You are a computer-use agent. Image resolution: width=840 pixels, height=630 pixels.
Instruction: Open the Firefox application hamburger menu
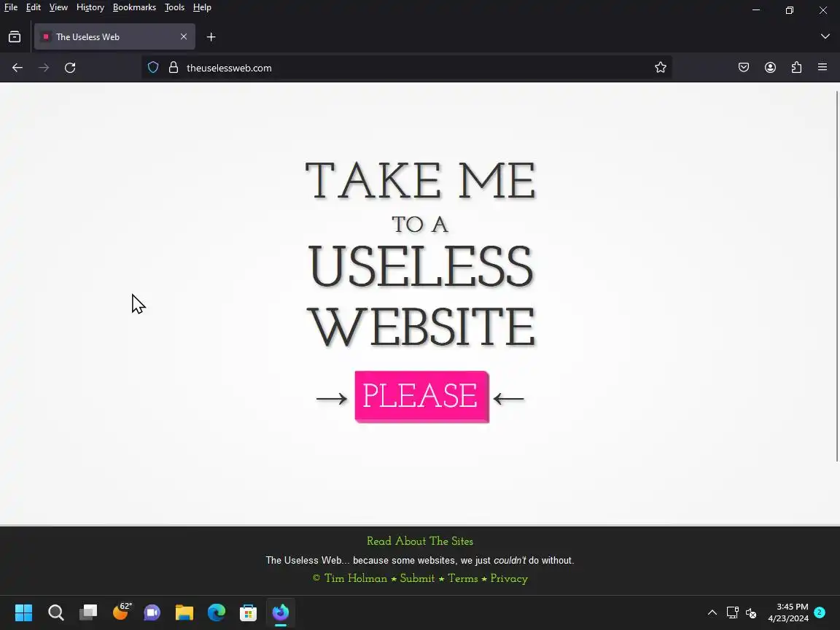(x=822, y=68)
